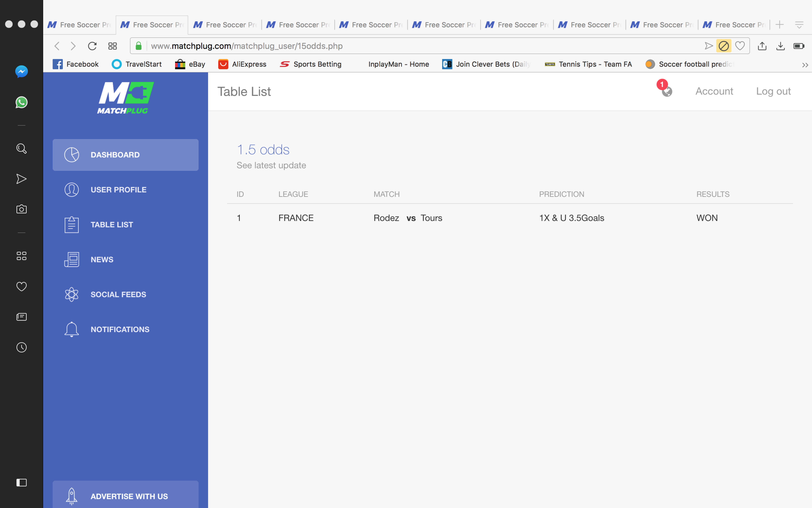Open Speed Dial from toolbar grid icon
The height and width of the screenshot is (508, 812).
click(x=113, y=46)
